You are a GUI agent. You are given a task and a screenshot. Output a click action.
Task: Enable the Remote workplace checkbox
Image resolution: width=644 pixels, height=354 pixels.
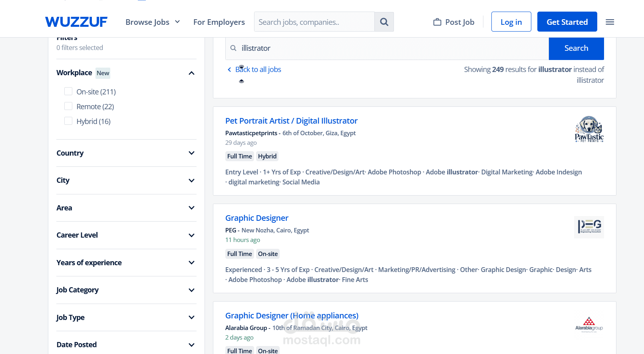click(68, 106)
